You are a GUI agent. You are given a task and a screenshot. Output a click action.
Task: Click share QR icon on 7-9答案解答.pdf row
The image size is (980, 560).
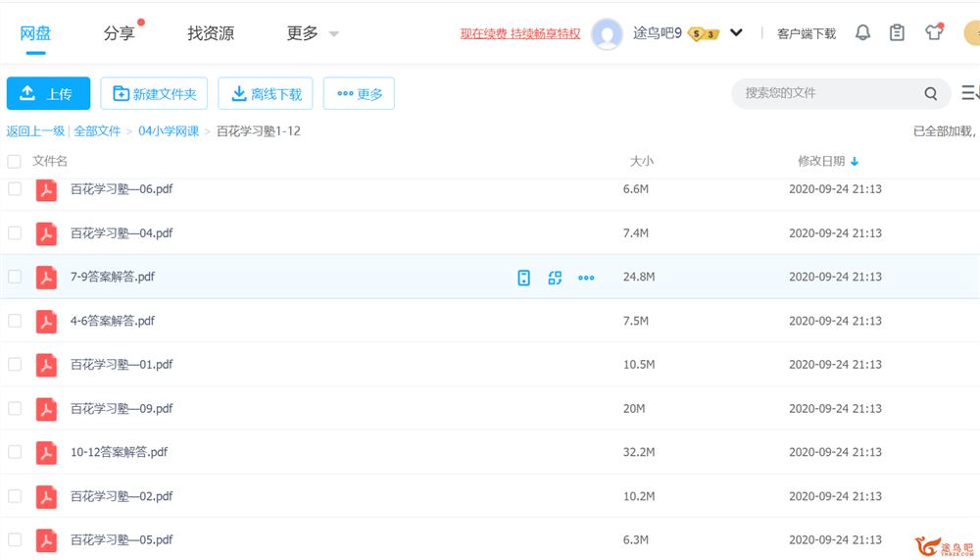tap(555, 278)
